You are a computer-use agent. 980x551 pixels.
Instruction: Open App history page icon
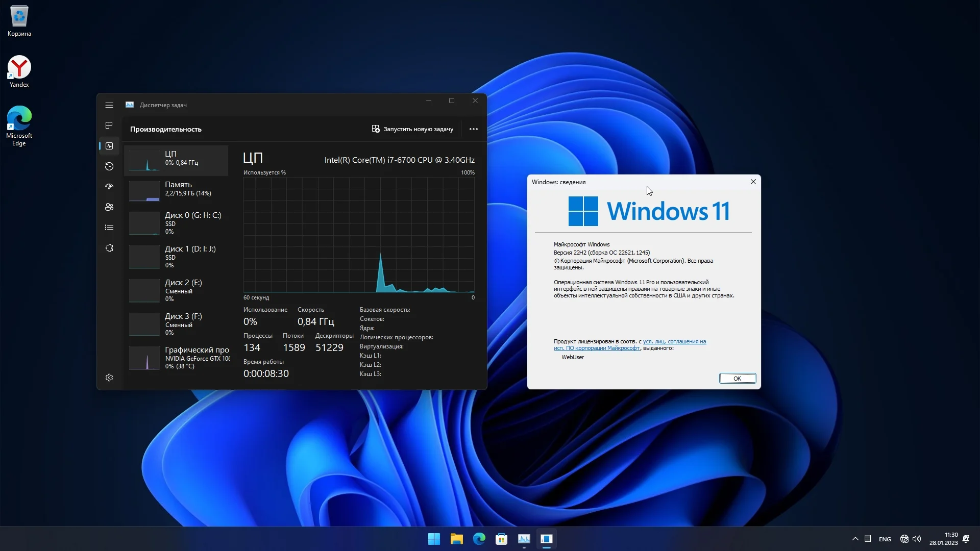(109, 166)
